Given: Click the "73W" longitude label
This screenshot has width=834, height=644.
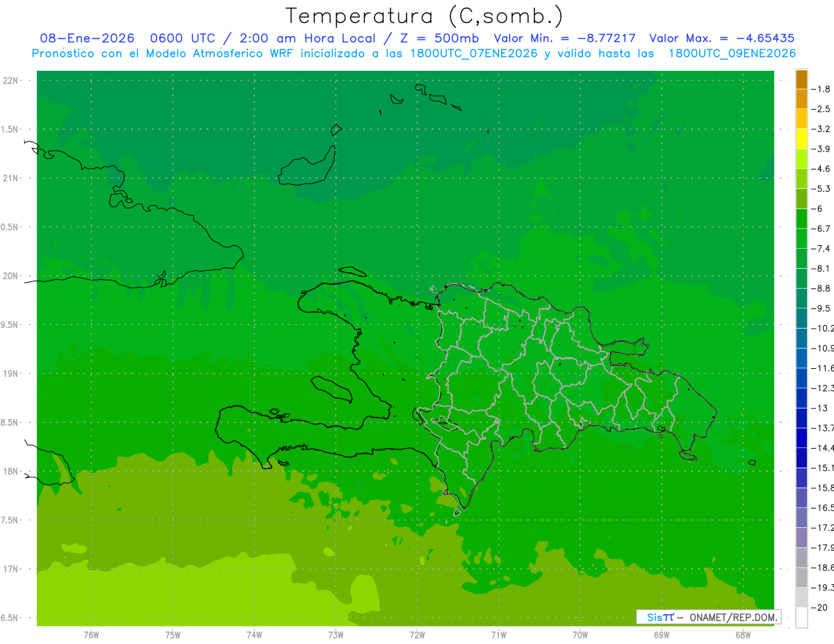Looking at the screenshot, I should (336, 635).
